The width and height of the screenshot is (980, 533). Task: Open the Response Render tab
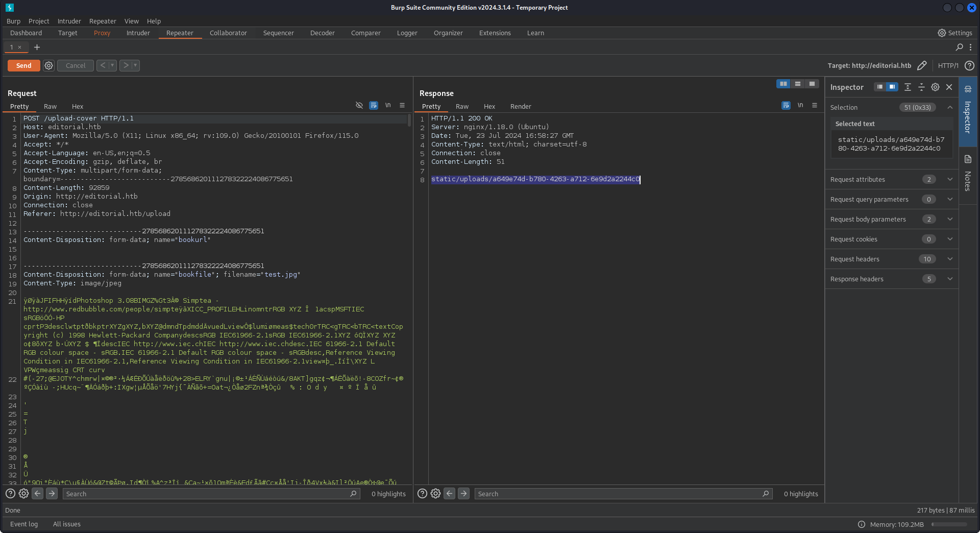coord(520,106)
